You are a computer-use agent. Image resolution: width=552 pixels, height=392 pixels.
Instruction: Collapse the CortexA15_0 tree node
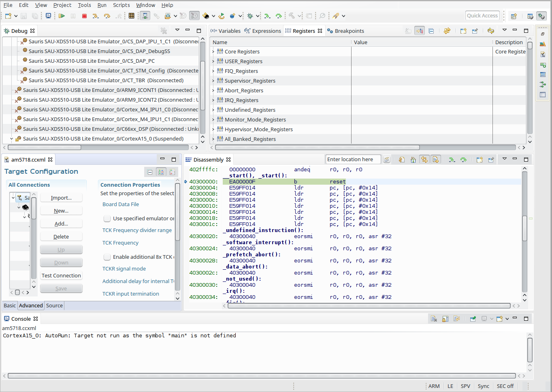coord(12,139)
